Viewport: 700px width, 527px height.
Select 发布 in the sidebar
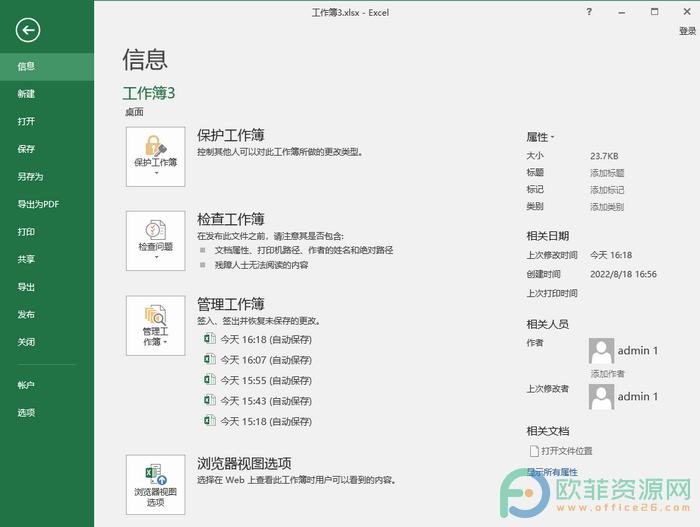[x=47, y=315]
